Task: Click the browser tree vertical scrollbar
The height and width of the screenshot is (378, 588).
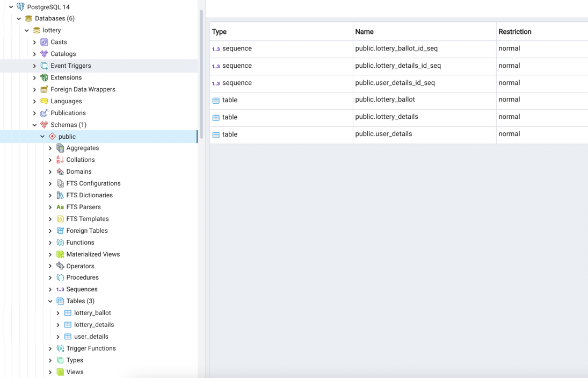Action: tap(201, 74)
